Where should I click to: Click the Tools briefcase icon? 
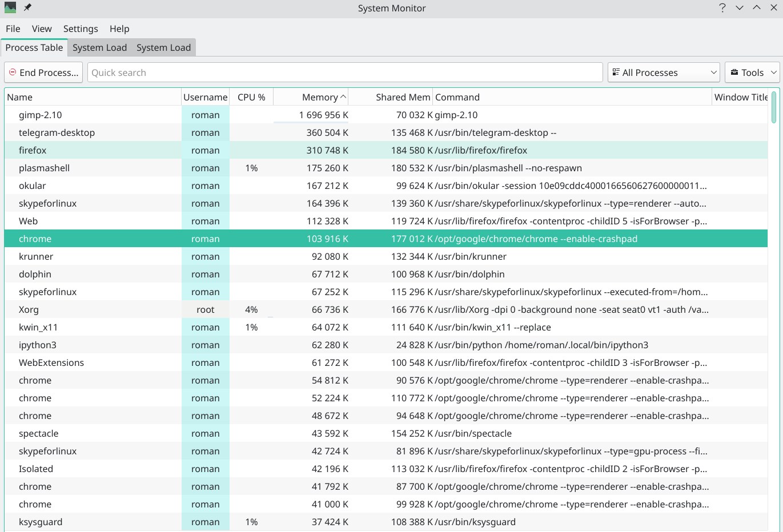click(x=734, y=72)
